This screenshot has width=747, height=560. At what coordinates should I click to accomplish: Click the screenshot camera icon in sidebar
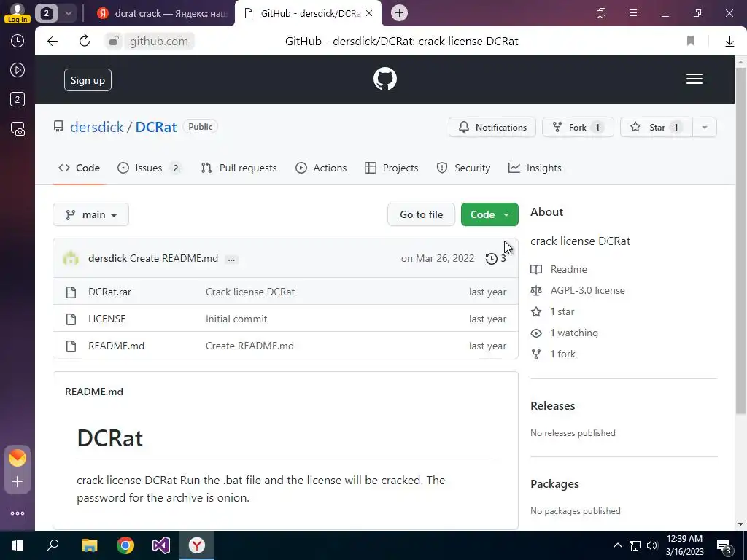(18, 129)
